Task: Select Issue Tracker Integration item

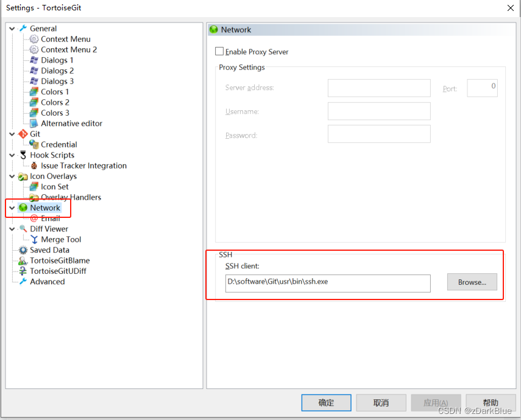Action: tap(83, 166)
